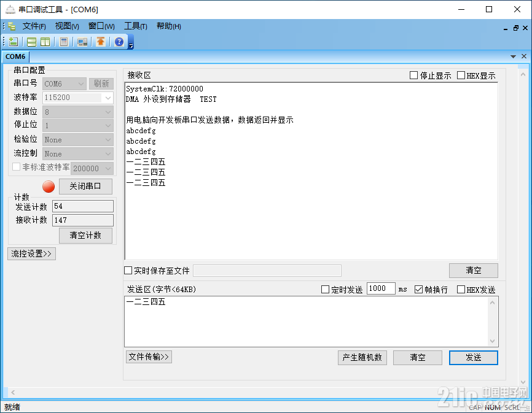Open the 工具(T) menu
Viewport: 532px width, 413px height.
(x=135, y=26)
